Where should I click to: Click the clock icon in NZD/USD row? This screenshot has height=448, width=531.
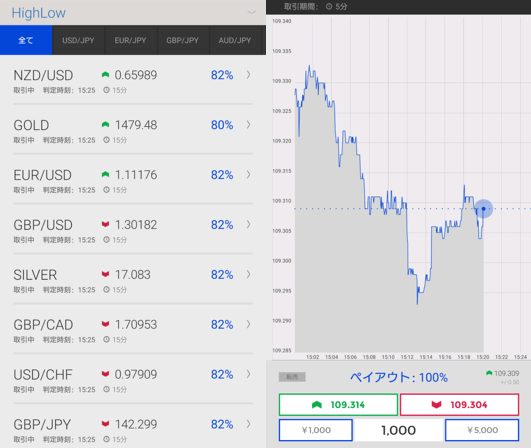(x=106, y=90)
